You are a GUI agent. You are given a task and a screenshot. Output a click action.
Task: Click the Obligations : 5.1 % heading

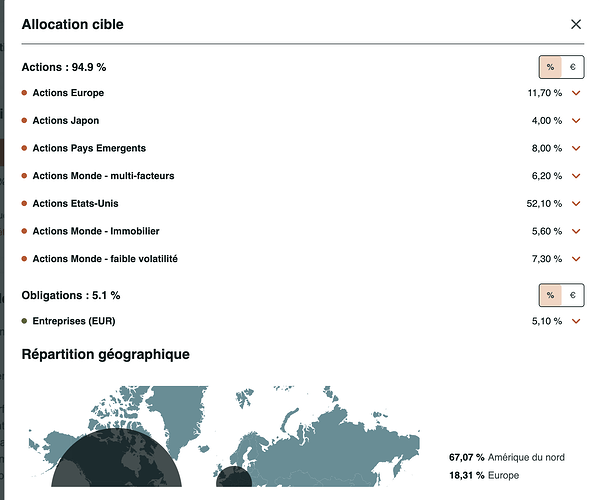(71, 295)
